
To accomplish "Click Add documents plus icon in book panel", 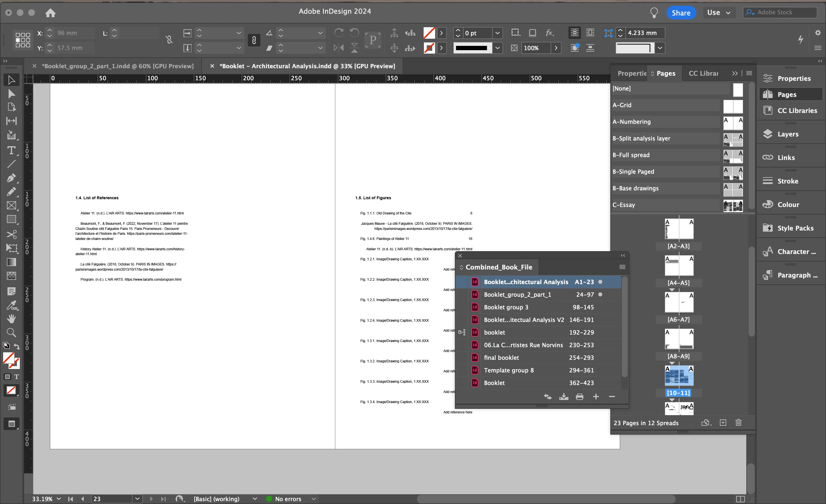I will 596,397.
